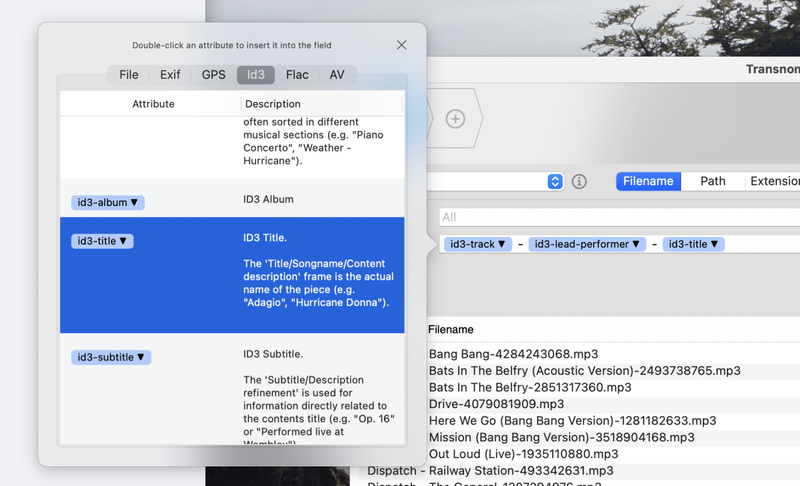This screenshot has height=486, width=800.
Task: Switch to the Exif tab
Action: pos(170,74)
